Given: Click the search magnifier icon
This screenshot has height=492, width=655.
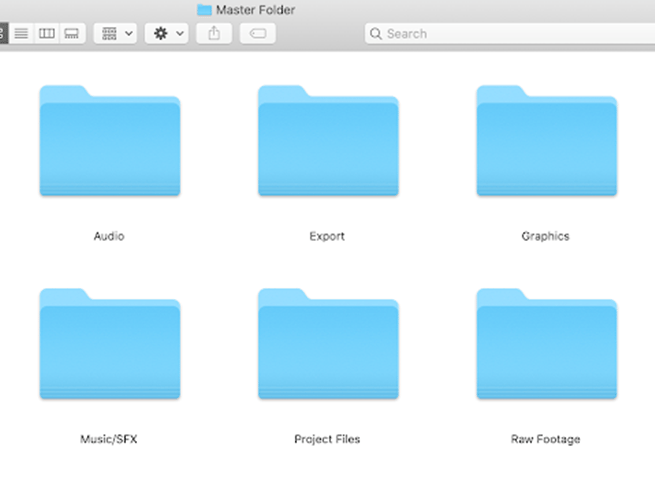Looking at the screenshot, I should point(376,34).
